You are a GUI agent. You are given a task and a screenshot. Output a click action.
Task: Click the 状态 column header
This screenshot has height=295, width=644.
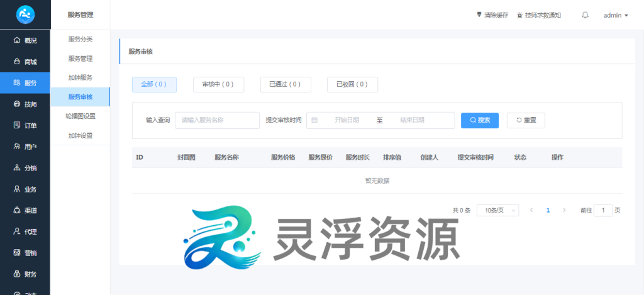coord(520,157)
